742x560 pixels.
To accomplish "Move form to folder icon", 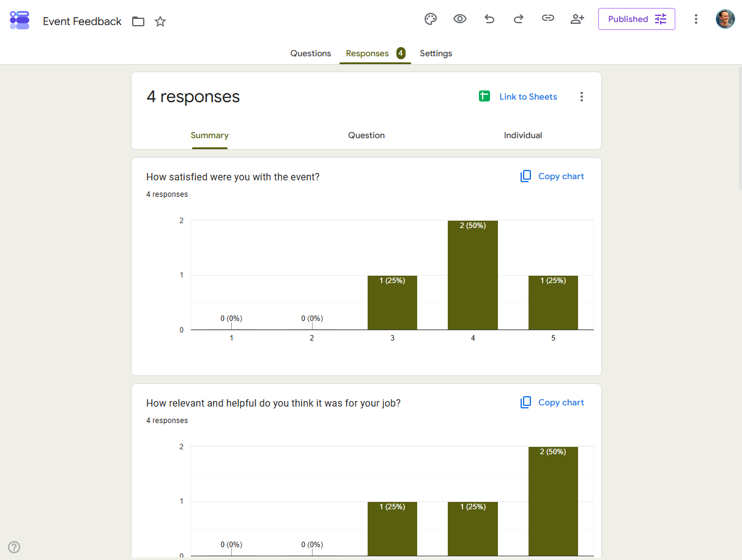I will pos(138,21).
